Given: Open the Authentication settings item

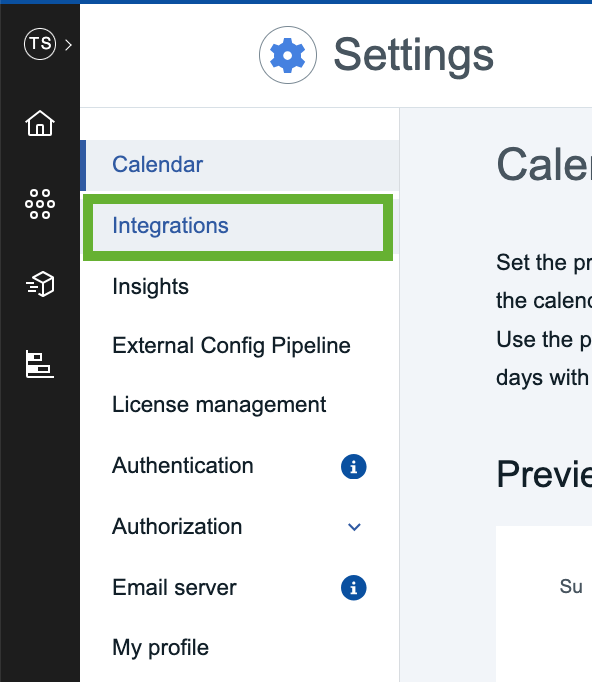Looking at the screenshot, I should click(x=240, y=466).
